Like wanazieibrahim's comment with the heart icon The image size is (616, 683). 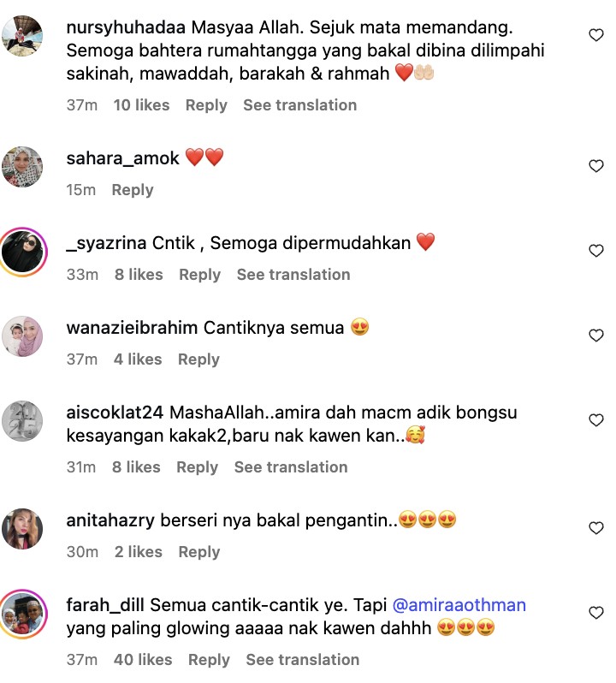point(596,336)
